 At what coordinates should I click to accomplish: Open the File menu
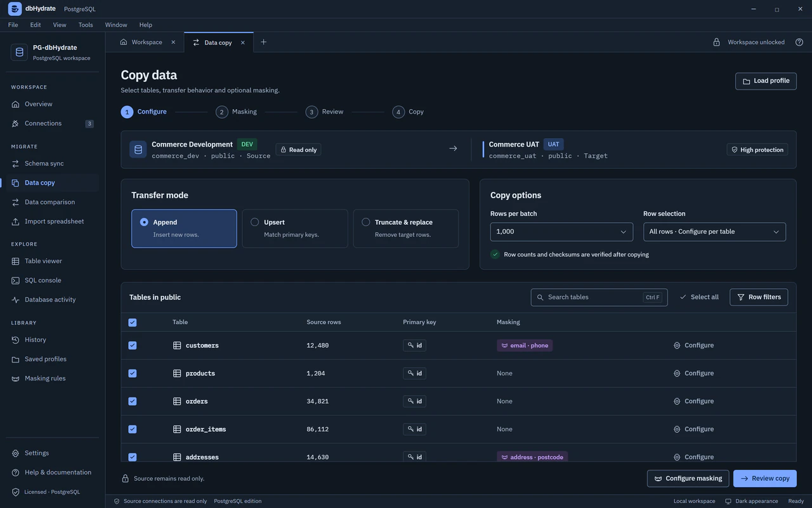(x=13, y=25)
